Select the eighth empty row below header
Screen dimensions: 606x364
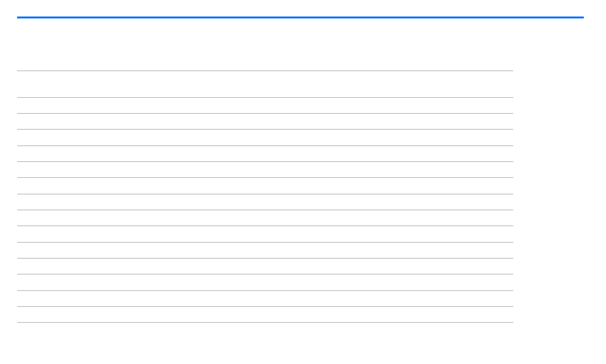[265, 218]
